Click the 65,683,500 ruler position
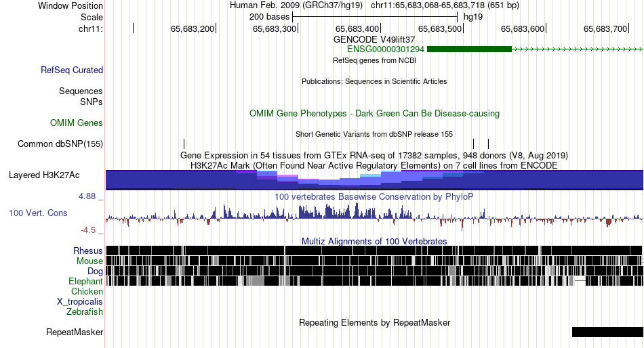 click(440, 28)
